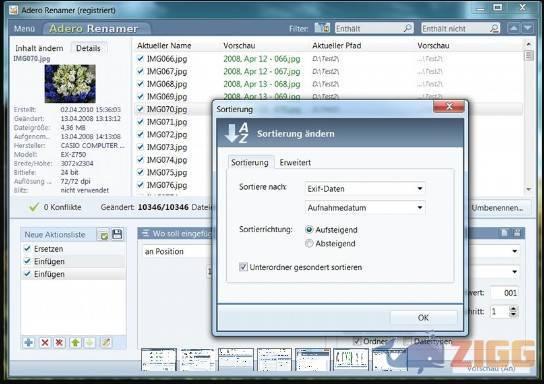Click the Aktueller Pfad column header
The image size is (544, 384).
tap(337, 45)
